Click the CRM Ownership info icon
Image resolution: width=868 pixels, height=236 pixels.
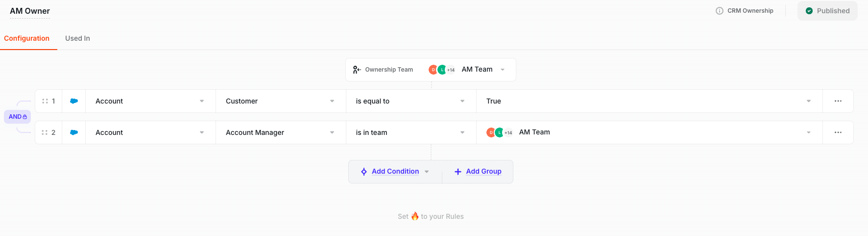(x=720, y=11)
